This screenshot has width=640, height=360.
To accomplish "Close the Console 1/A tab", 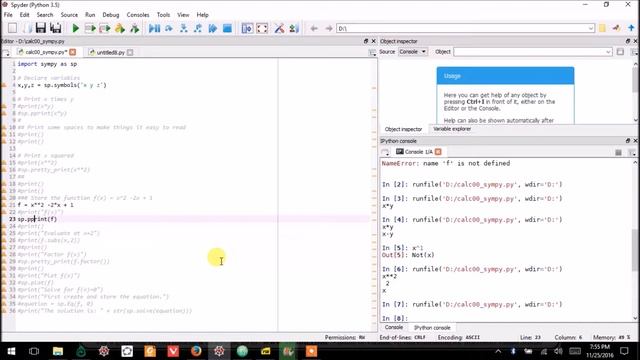I will click(438, 152).
